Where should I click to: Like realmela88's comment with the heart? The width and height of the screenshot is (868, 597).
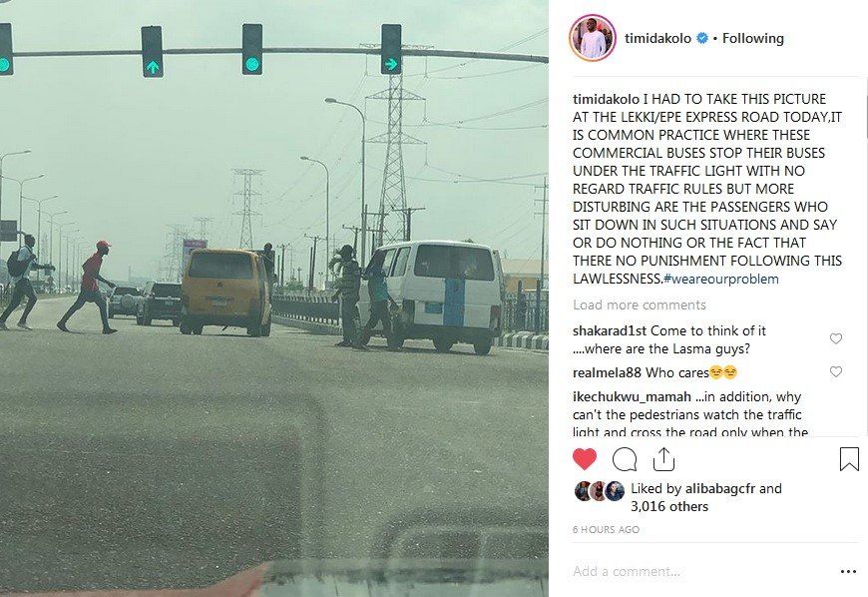836,371
